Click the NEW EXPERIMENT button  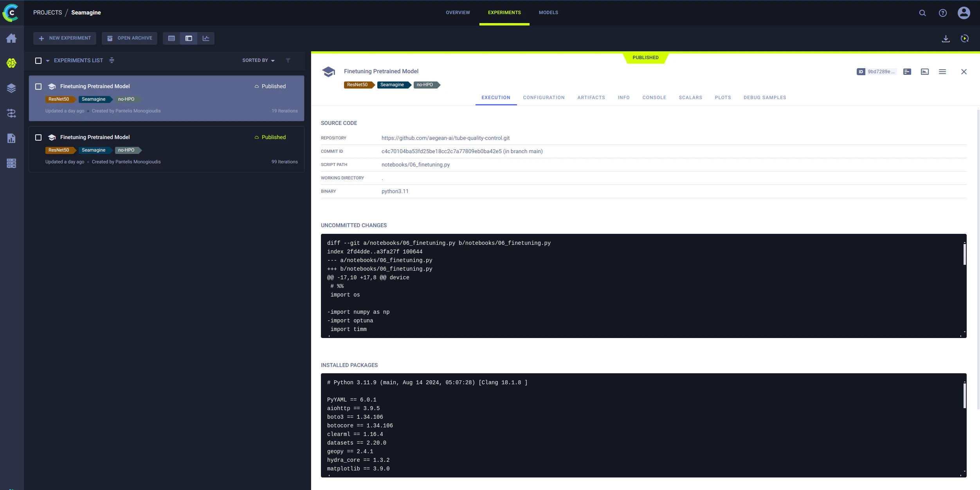tap(65, 38)
